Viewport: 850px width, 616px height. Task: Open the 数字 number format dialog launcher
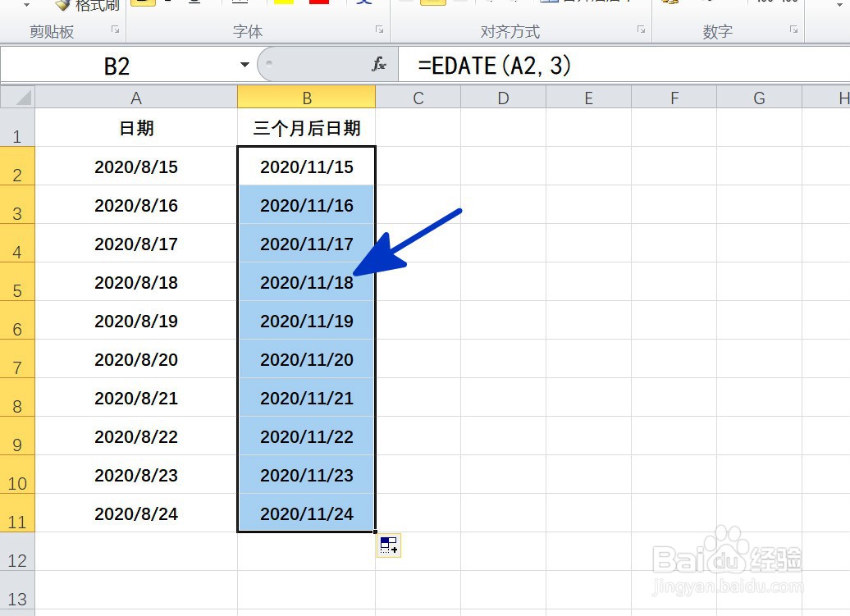(793, 30)
